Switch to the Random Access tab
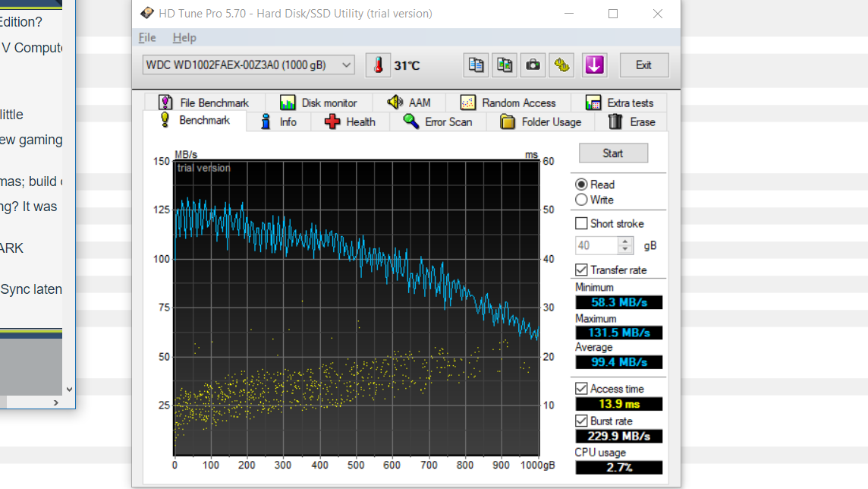This screenshot has width=868, height=489. [x=508, y=103]
